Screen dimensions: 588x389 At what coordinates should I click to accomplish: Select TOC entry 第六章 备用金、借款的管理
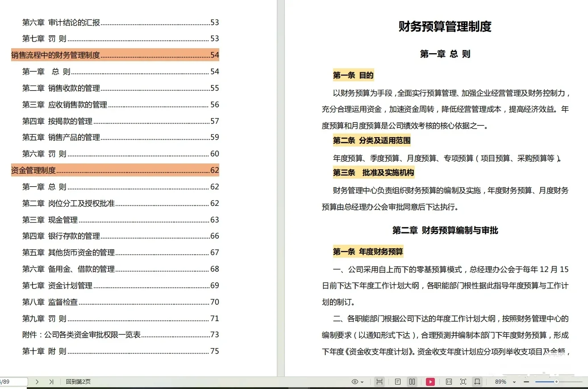(x=121, y=269)
